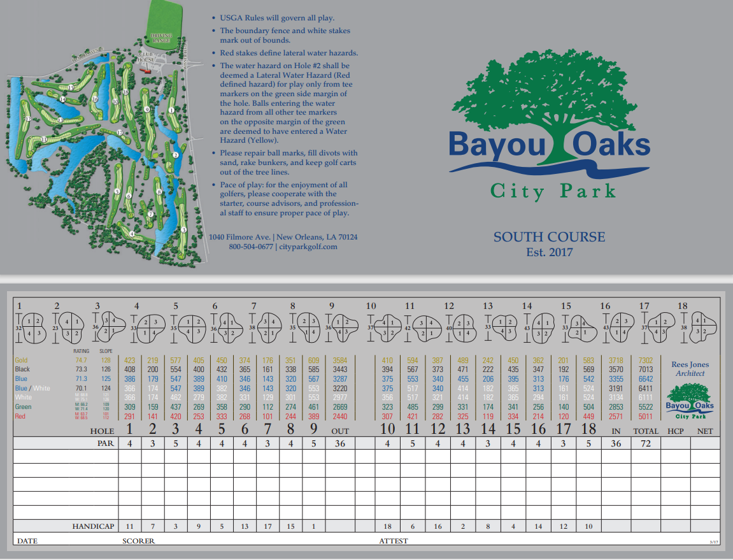Viewport: 733px width, 560px height.
Task: Open the cityparkgolf.com website link
Action: coord(308,247)
